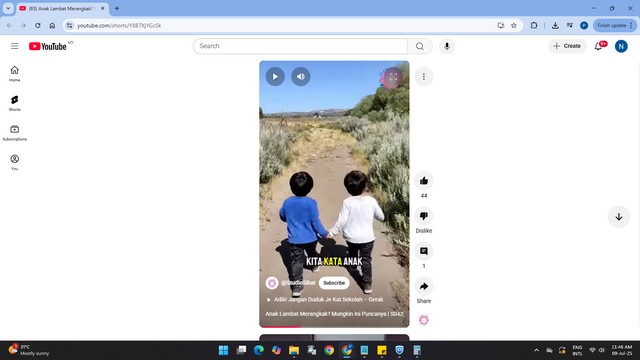Mute the Short's volume

[x=300, y=76]
